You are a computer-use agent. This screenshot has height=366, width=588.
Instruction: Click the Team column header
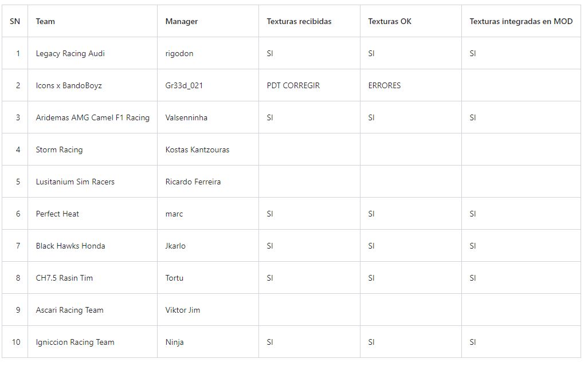point(45,21)
